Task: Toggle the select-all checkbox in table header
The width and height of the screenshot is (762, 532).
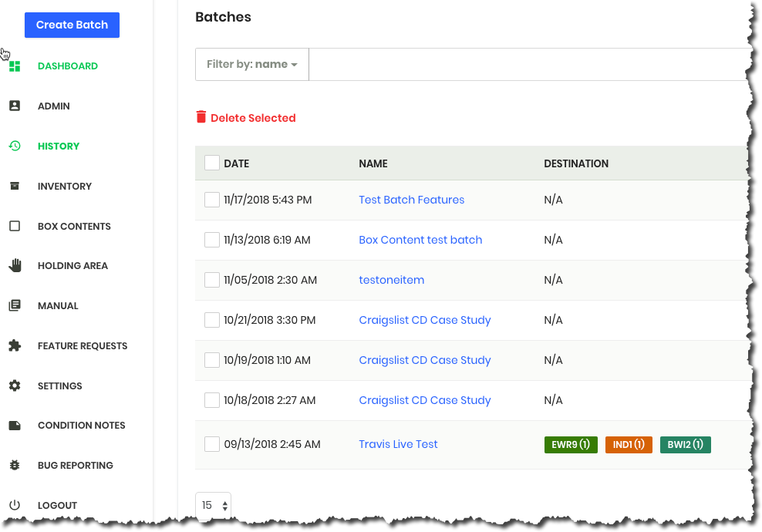Action: (x=212, y=163)
